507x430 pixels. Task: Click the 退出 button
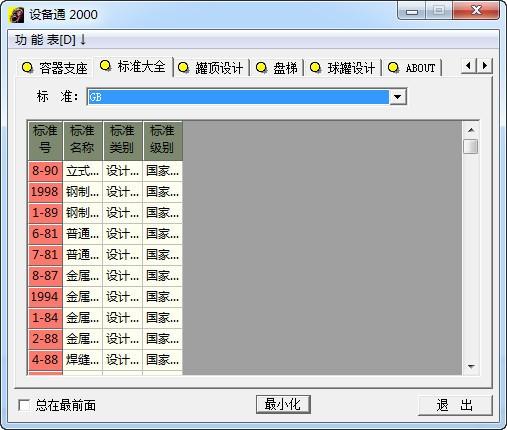(455, 405)
